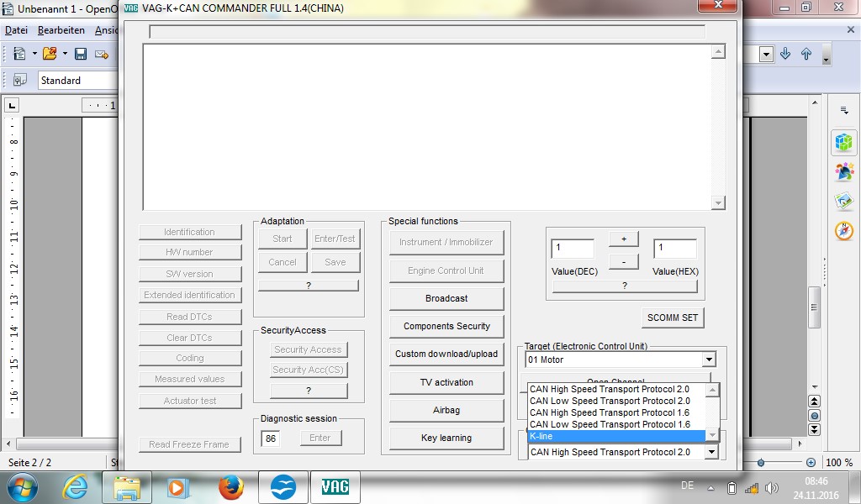Click the VAG taskbar icon
This screenshot has height=504, width=861.
coord(335,487)
